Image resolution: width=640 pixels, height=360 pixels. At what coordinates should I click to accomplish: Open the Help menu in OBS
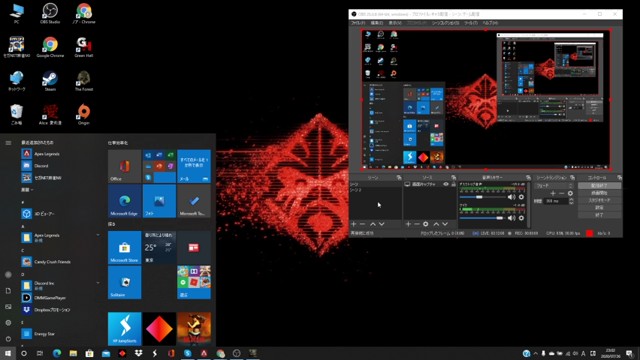(x=490, y=23)
